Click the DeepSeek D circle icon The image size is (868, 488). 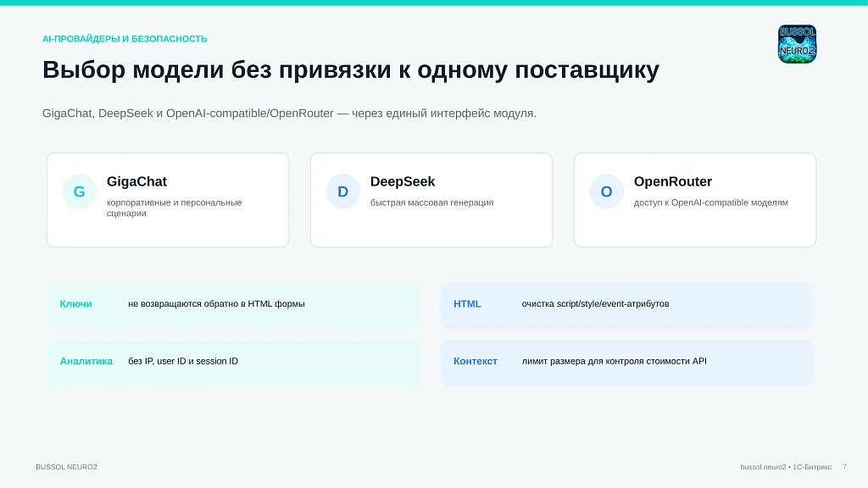point(342,191)
